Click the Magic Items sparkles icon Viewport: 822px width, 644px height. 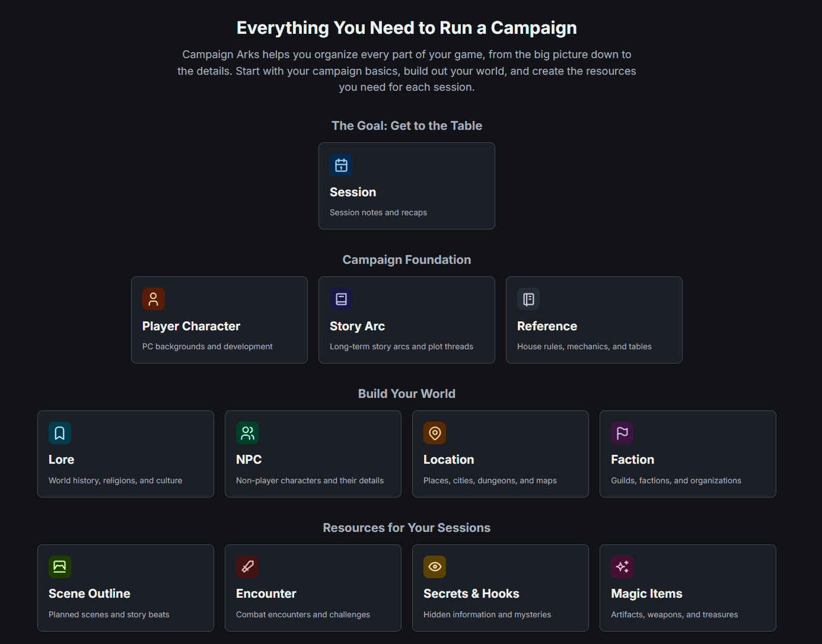(x=622, y=568)
